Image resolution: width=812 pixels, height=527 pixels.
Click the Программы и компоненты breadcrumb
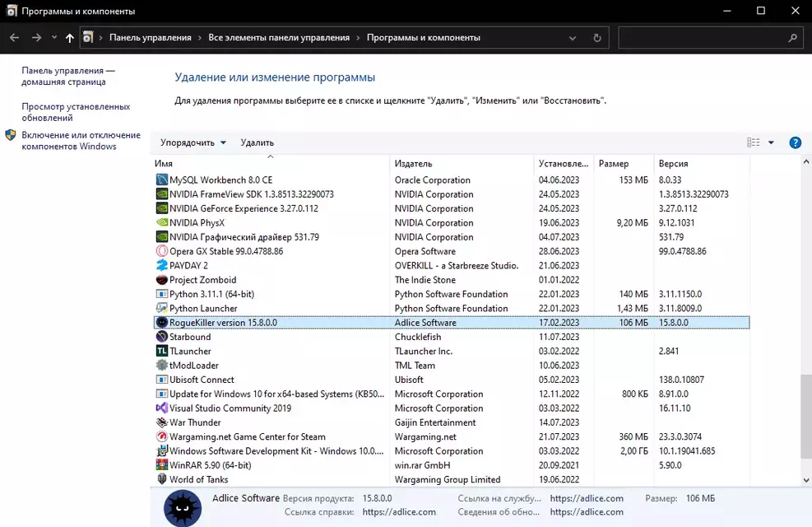pos(424,38)
